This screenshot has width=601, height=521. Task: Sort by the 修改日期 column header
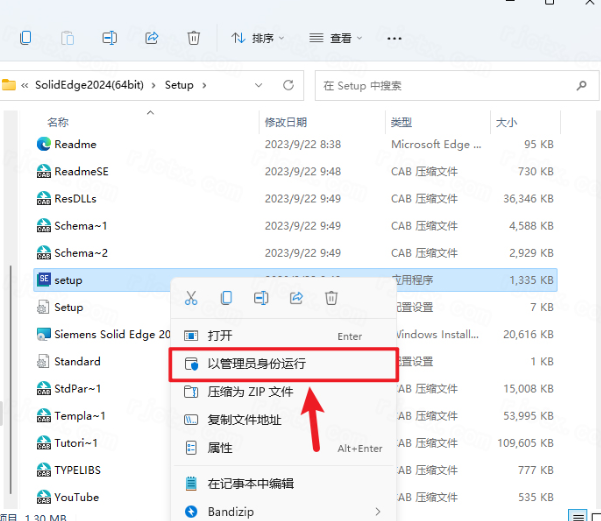tap(288, 122)
